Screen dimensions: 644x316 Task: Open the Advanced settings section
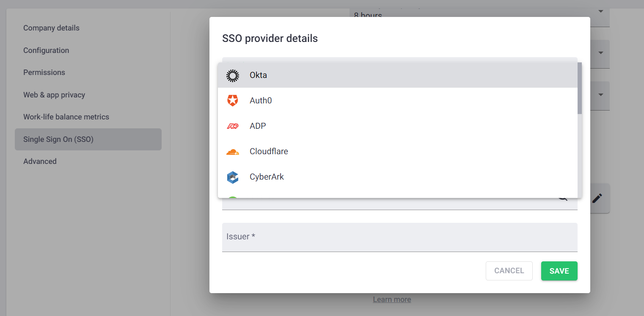point(40,161)
